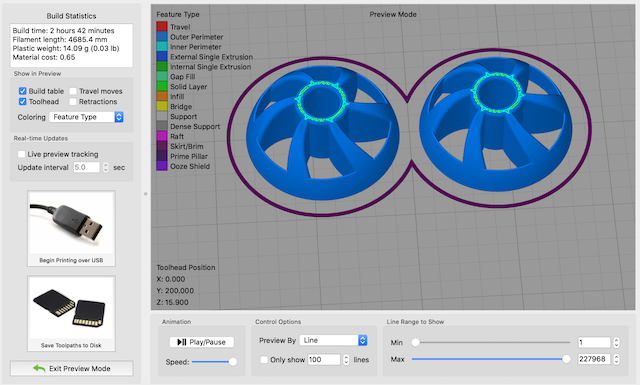Click the Skirt/Brim purple swatch

[162, 146]
